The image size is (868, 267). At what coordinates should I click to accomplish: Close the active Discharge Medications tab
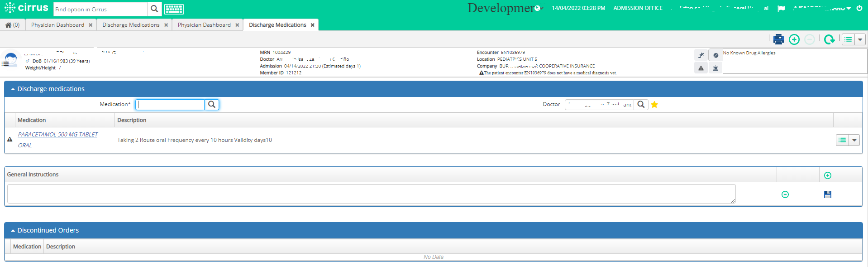coord(312,25)
